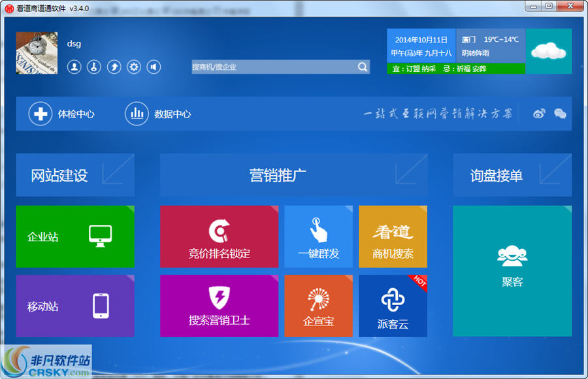Minimize the 看道商道通软件 window
The height and width of the screenshot is (379, 588).
coord(533,6)
